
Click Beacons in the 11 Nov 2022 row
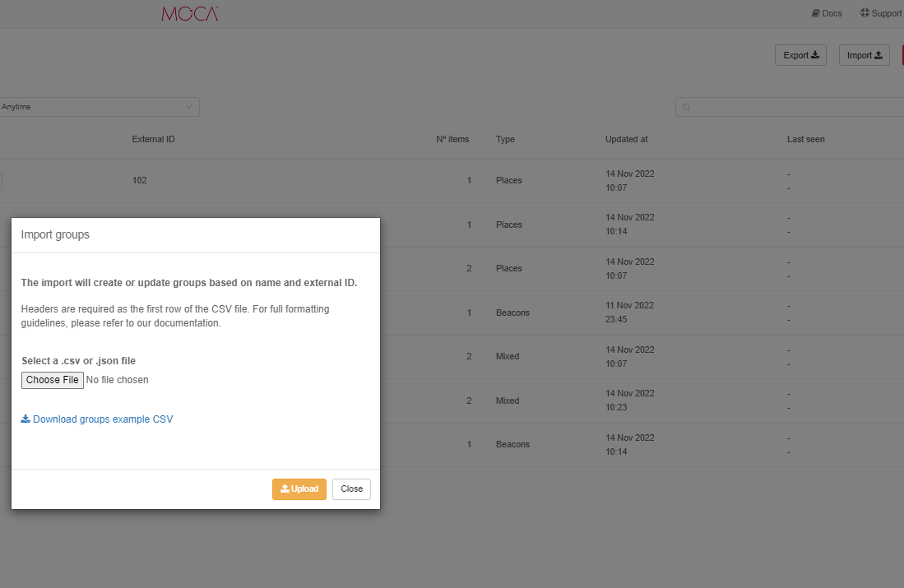[x=512, y=313]
